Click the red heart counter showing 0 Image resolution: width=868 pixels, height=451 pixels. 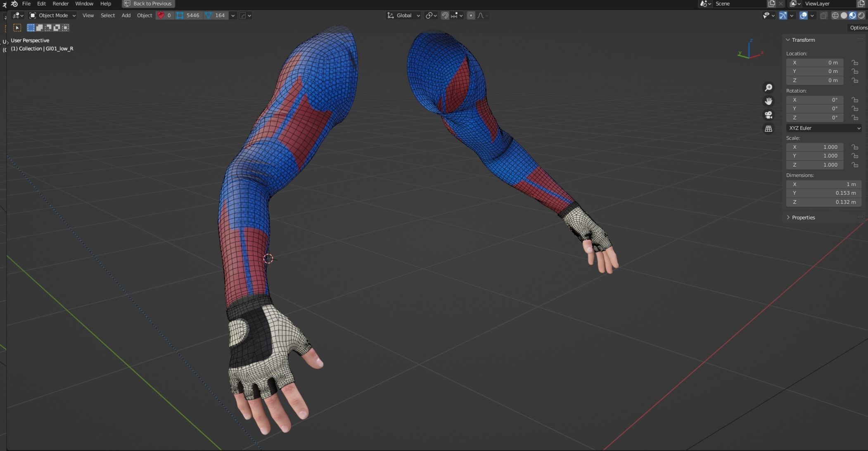click(x=164, y=16)
